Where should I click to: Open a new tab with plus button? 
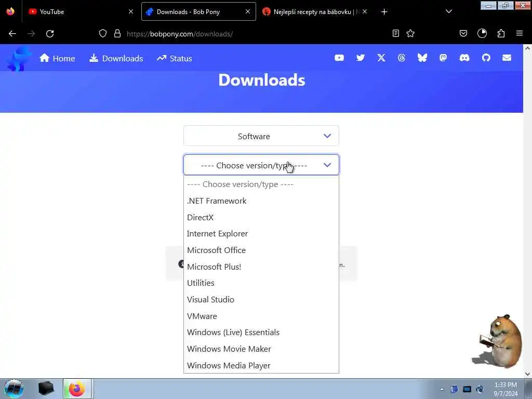[x=384, y=12]
